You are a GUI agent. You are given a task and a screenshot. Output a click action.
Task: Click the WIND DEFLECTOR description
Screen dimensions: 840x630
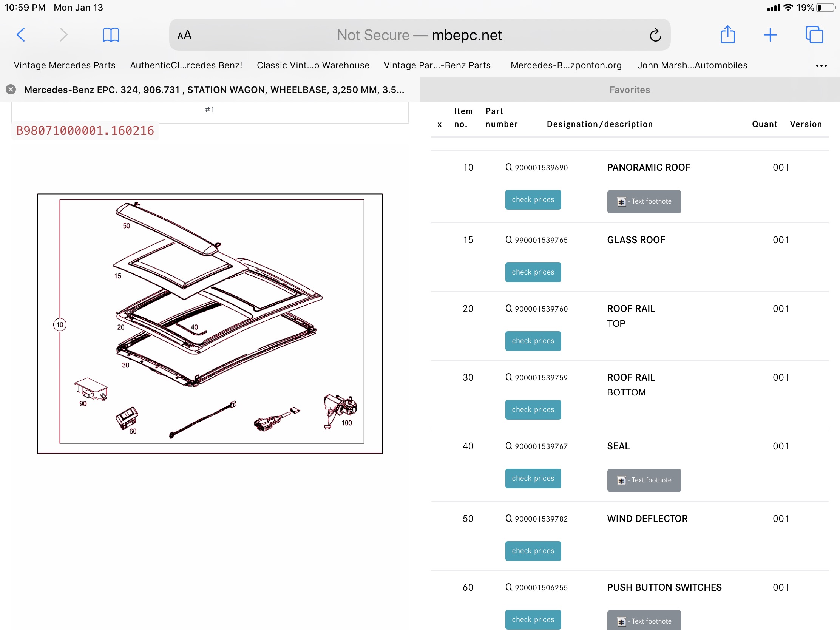(x=647, y=519)
